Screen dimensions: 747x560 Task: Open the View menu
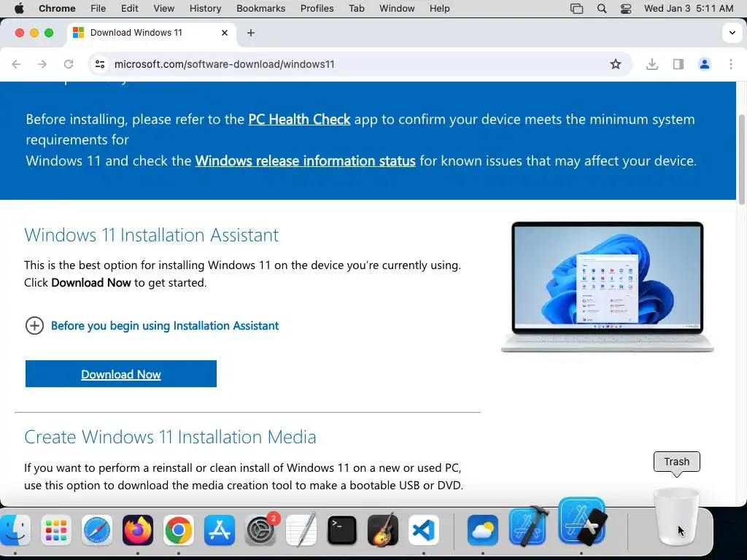pyautogui.click(x=164, y=9)
